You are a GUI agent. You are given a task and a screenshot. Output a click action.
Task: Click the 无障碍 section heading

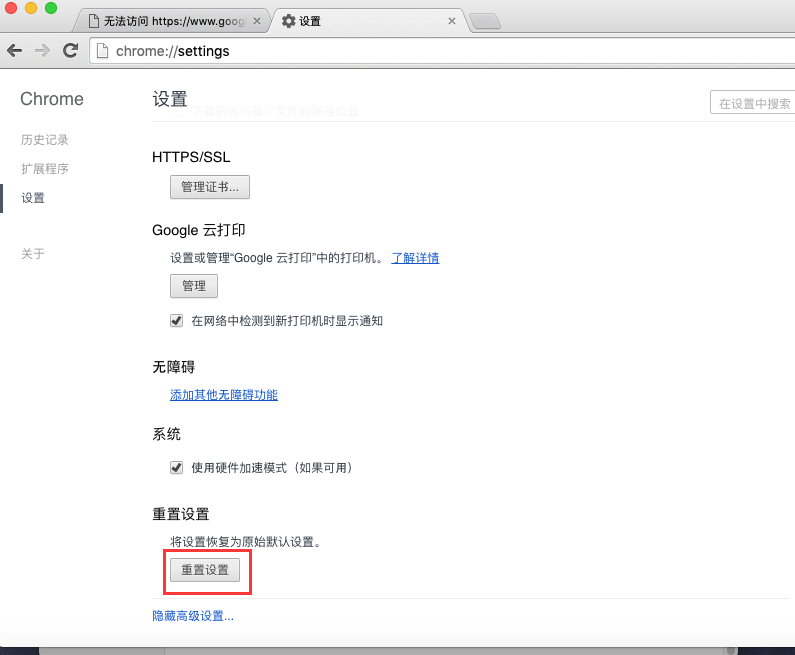(173, 367)
